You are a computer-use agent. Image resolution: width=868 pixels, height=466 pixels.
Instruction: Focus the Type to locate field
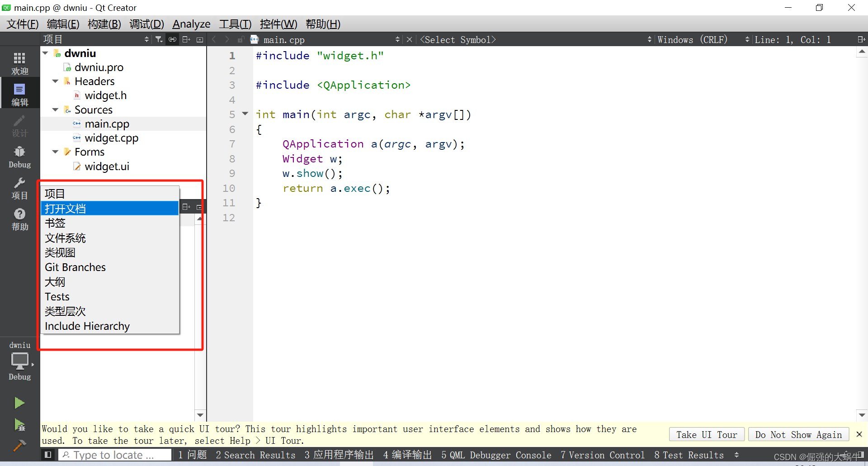[x=115, y=455]
